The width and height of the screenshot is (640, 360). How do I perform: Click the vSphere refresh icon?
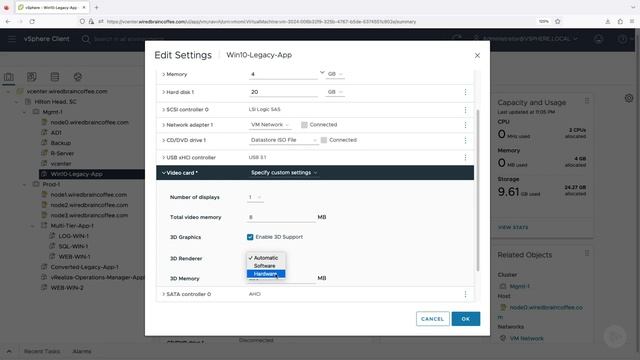click(x=456, y=39)
